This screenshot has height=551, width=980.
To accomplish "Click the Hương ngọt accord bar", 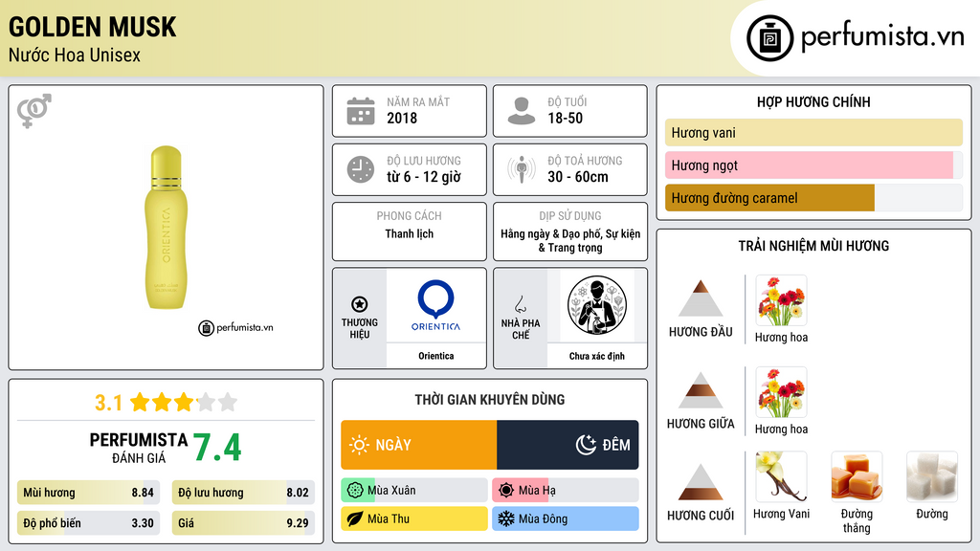I will (x=813, y=165).
